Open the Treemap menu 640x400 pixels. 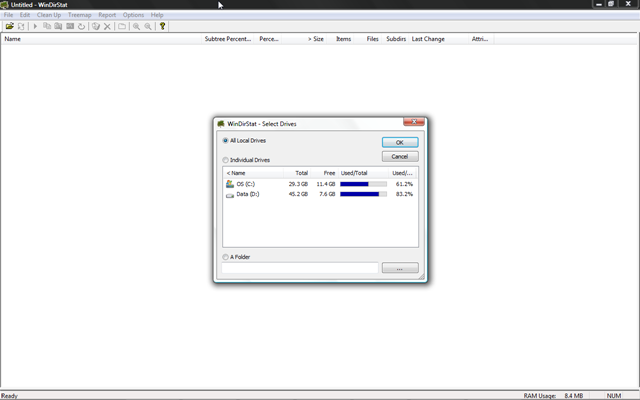79,15
